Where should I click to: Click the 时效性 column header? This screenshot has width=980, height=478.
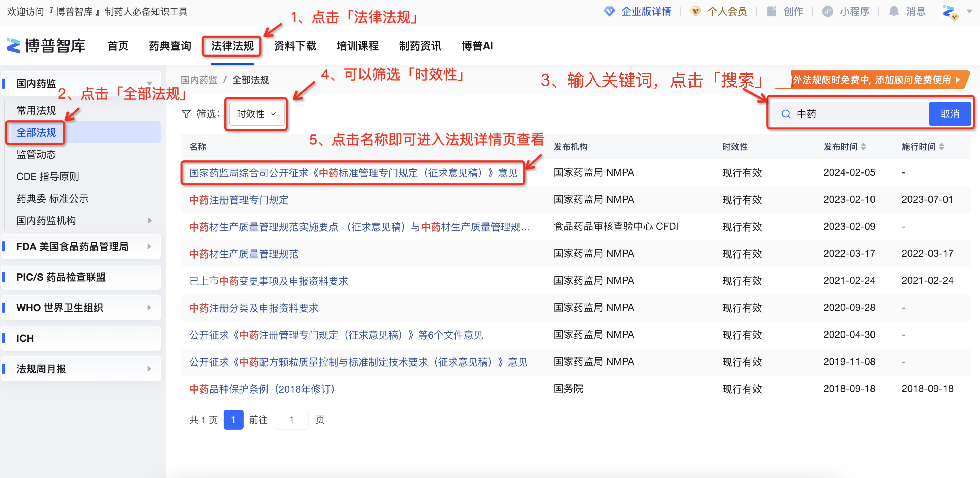(x=735, y=147)
